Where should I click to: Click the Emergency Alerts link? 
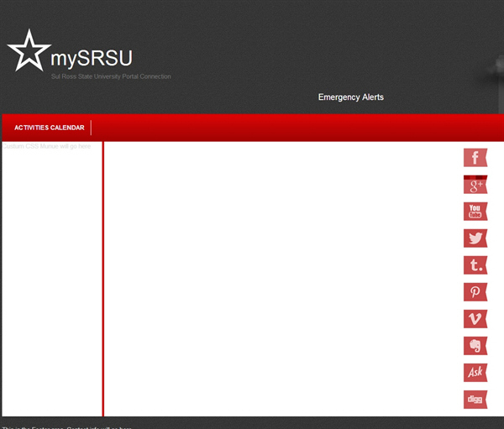point(350,97)
